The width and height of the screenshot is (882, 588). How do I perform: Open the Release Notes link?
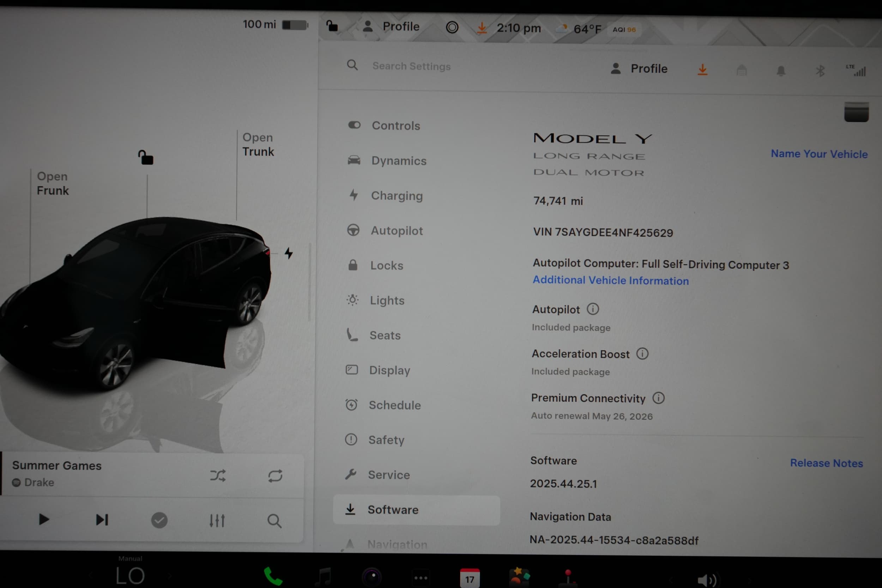tap(827, 463)
